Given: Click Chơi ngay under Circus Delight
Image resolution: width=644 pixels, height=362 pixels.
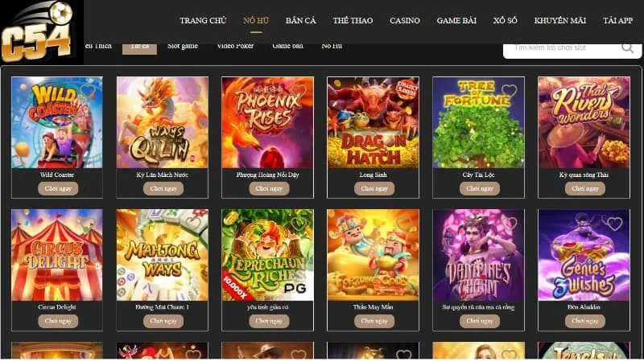Looking at the screenshot, I should click(x=58, y=321).
